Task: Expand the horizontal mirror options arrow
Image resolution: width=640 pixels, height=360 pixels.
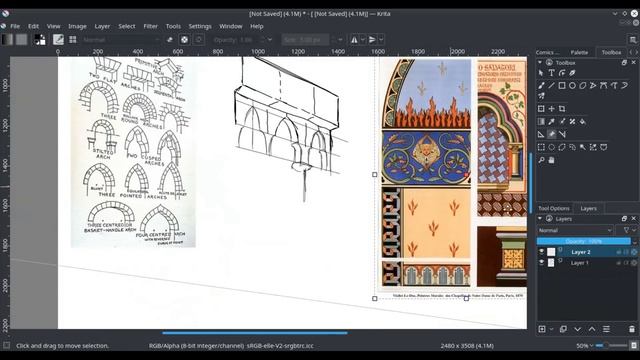Action: tap(362, 40)
